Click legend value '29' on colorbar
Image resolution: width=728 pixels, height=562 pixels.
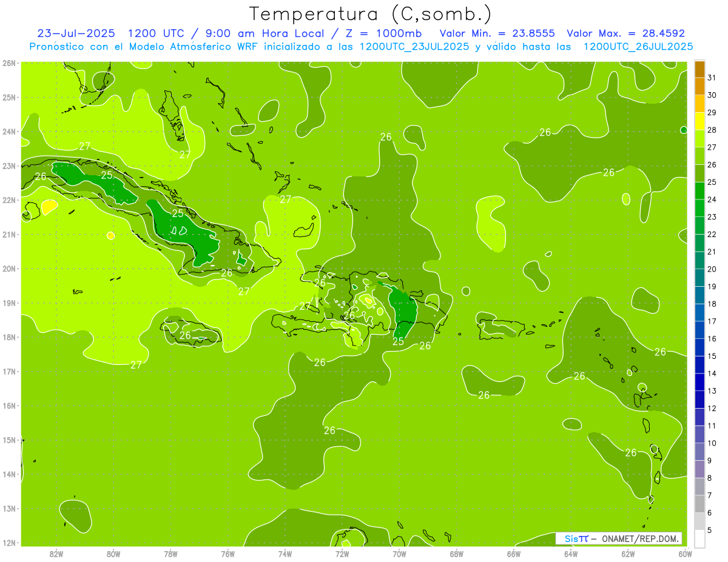[x=712, y=113]
